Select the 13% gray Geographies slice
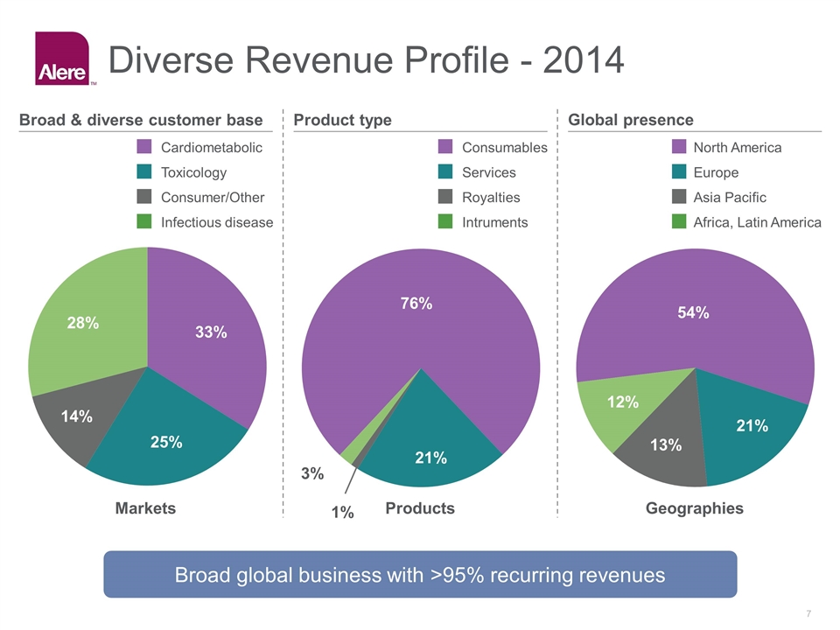Viewport: 840px width, 630px height. 667,446
